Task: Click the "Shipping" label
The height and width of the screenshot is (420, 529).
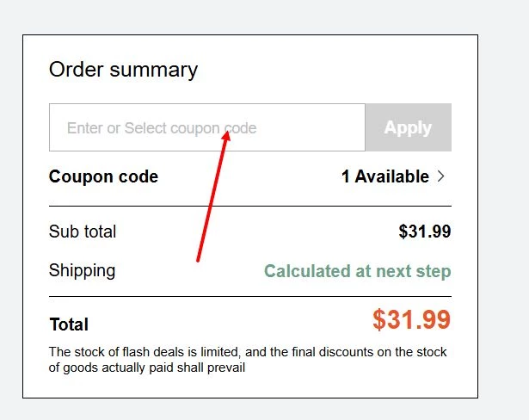Action: [x=82, y=270]
